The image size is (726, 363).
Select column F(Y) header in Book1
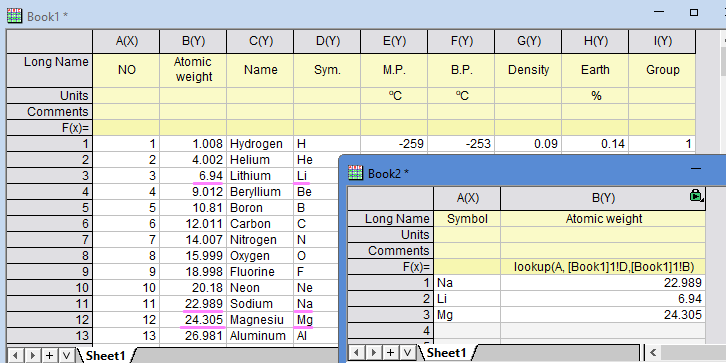pos(461,42)
